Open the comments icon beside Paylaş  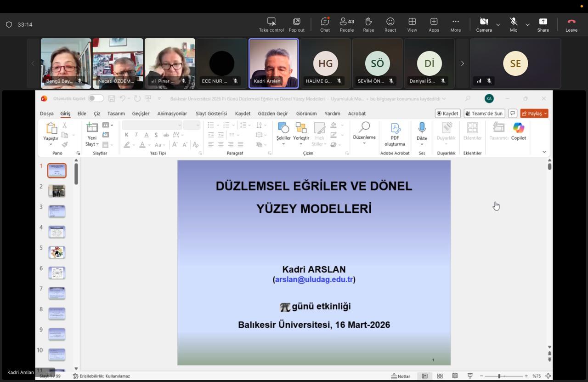tap(512, 114)
